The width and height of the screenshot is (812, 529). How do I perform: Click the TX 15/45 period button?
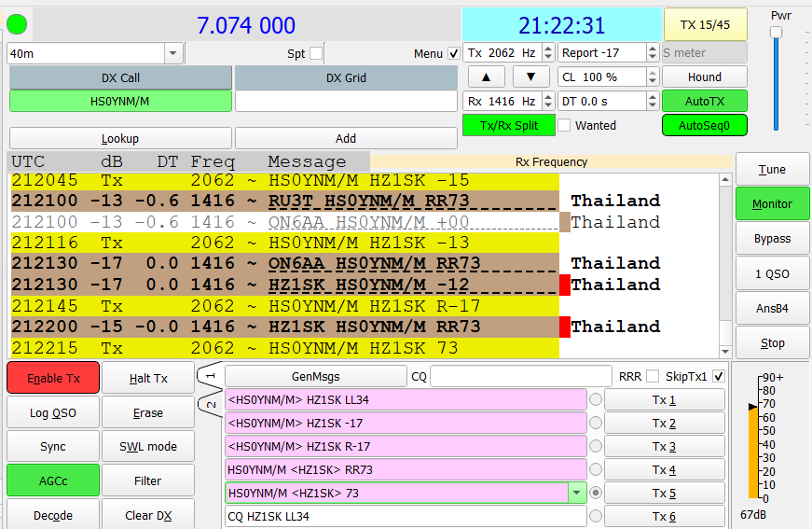click(x=705, y=24)
